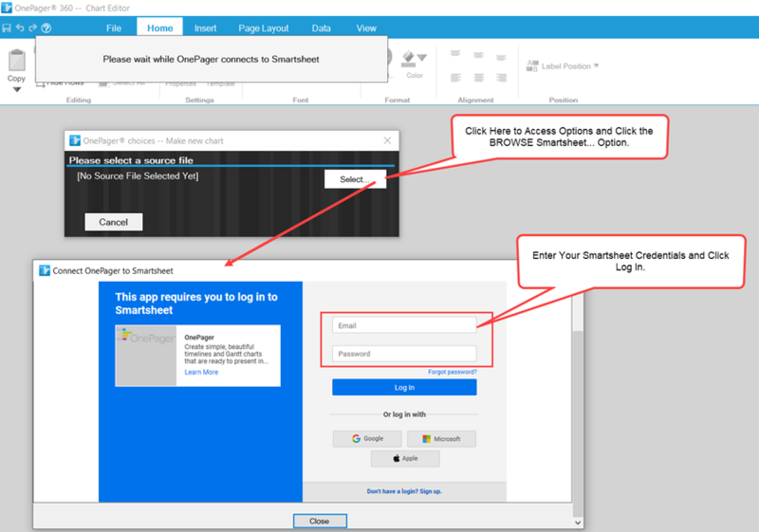Open the Insert ribbon tab
The width and height of the screenshot is (759, 532).
205,28
